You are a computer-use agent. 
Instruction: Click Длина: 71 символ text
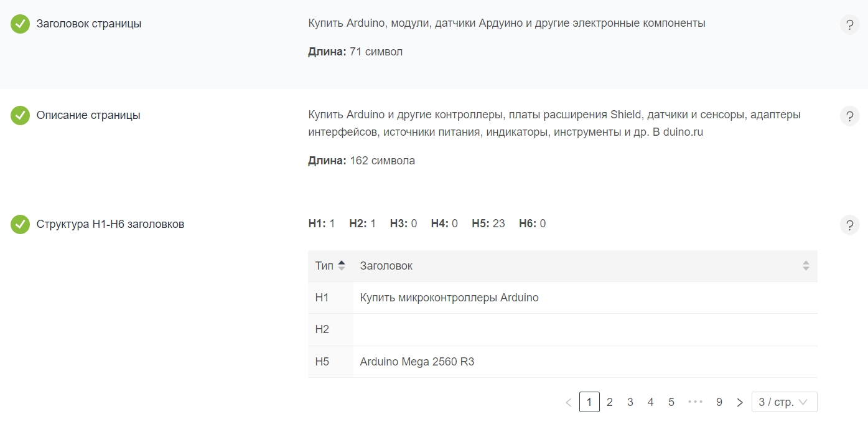pos(355,52)
